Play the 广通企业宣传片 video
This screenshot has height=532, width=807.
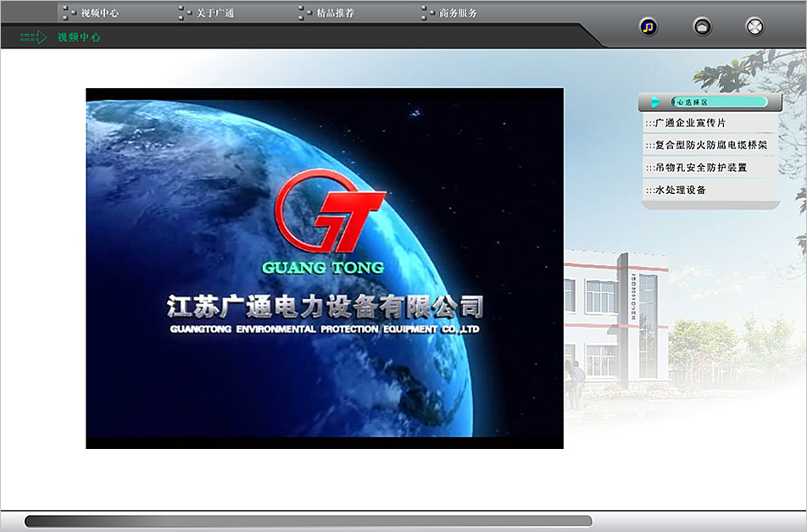pos(686,124)
